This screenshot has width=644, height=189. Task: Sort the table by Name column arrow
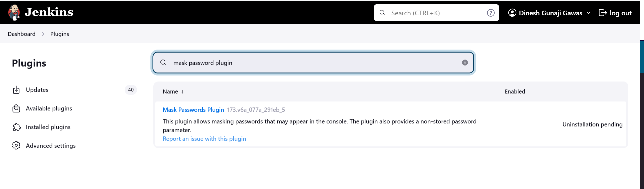[x=182, y=92]
